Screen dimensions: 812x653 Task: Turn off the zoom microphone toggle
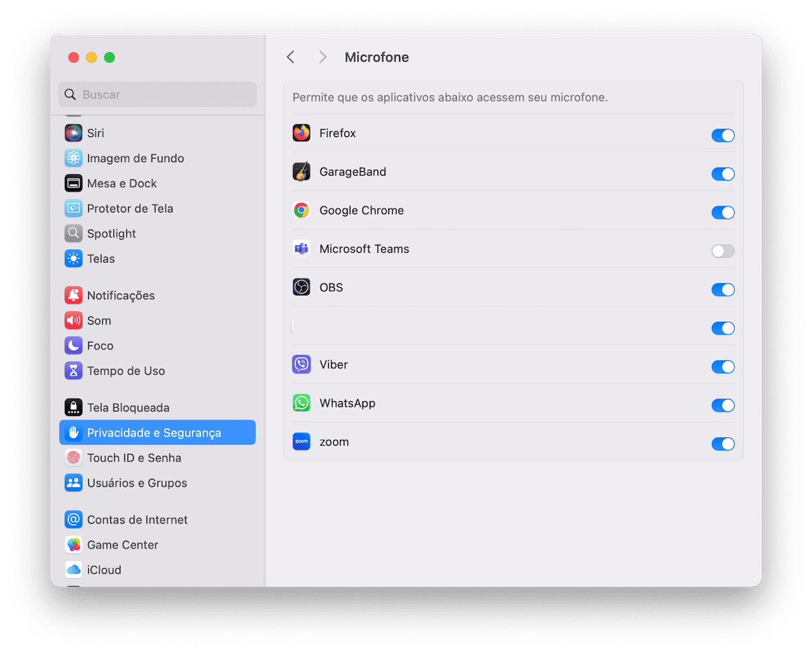[723, 444]
